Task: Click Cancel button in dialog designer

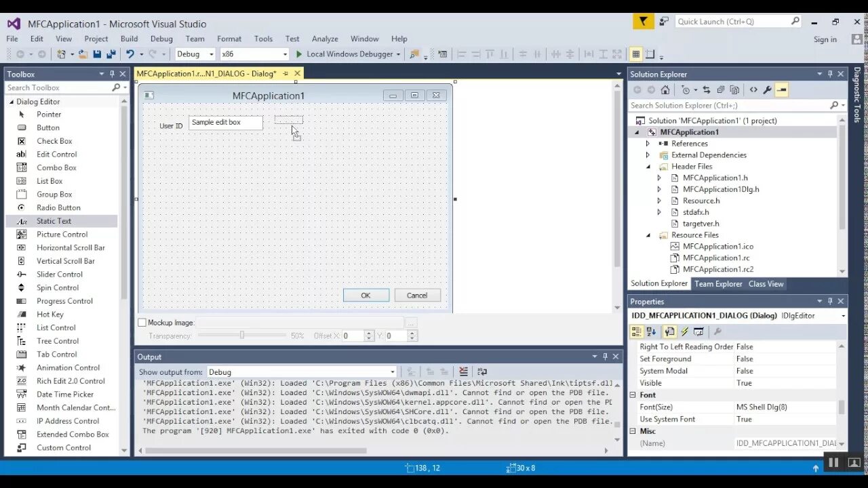Action: click(x=417, y=296)
